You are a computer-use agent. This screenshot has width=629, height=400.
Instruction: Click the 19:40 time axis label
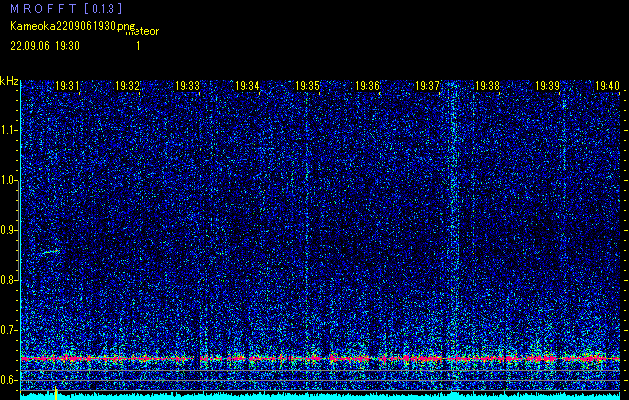tap(607, 86)
